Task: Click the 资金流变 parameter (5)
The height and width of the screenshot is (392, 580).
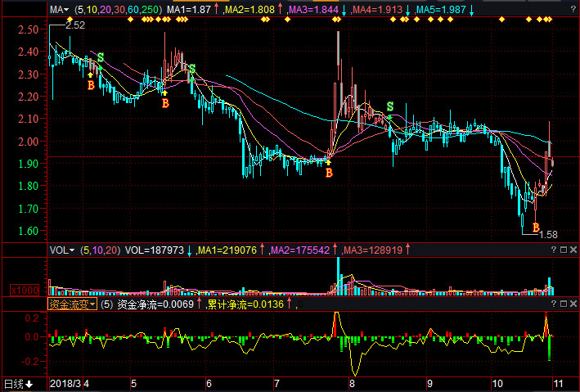Action: pyautogui.click(x=106, y=304)
